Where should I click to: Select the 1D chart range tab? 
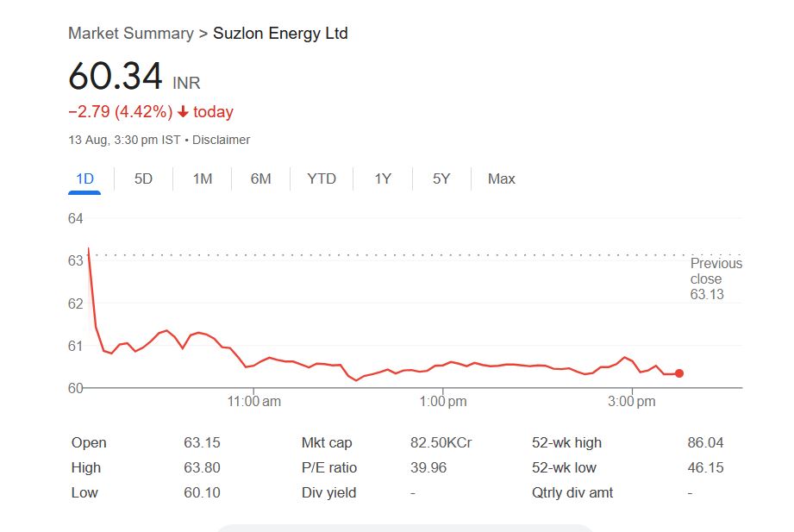[84, 179]
